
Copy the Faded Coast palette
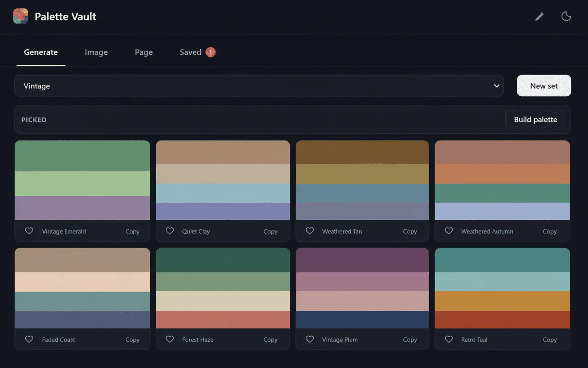[132, 339]
